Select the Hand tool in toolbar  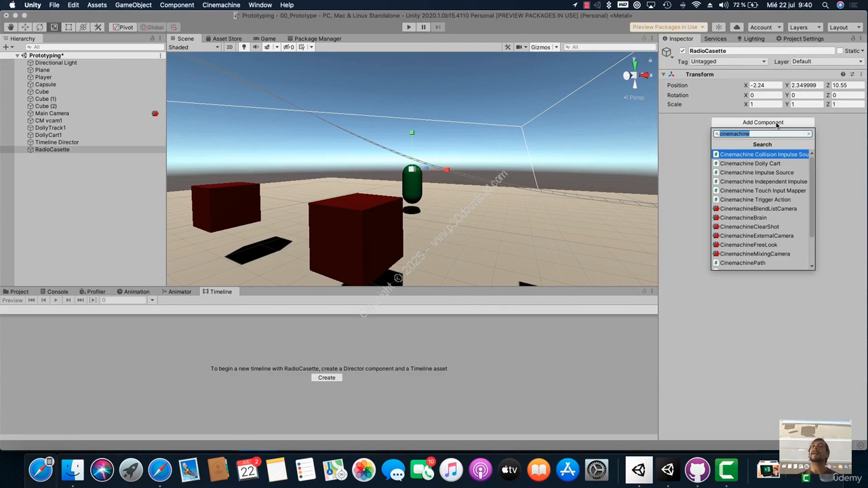10,27
